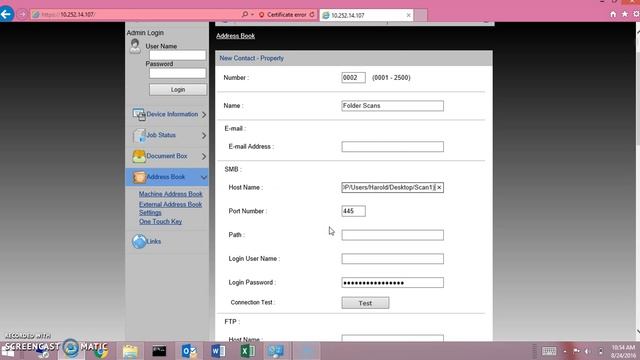Open Excel from taskbar
This screenshot has width=640, height=360.
[248, 351]
